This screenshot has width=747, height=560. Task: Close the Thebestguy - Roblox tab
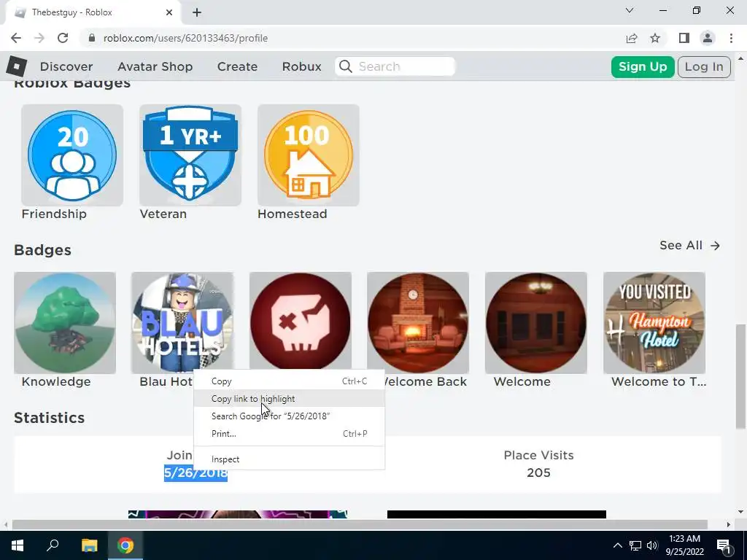point(169,13)
